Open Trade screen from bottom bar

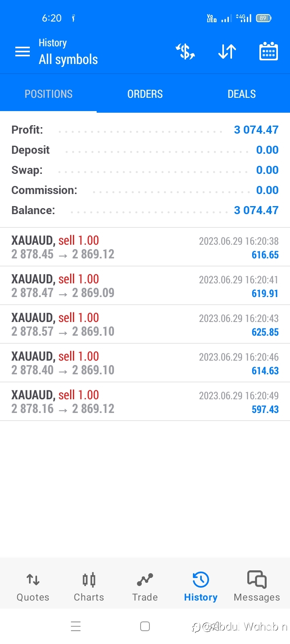pos(145,587)
